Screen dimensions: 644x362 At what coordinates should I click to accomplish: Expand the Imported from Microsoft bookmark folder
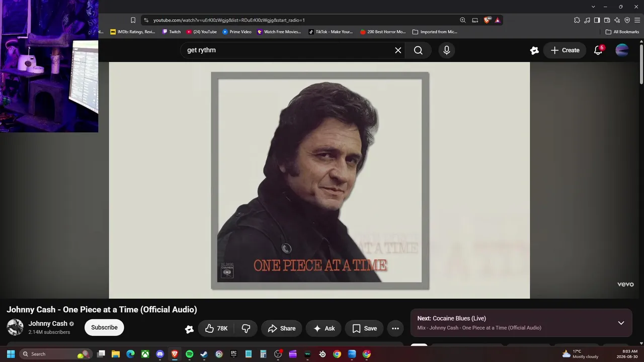(435, 32)
